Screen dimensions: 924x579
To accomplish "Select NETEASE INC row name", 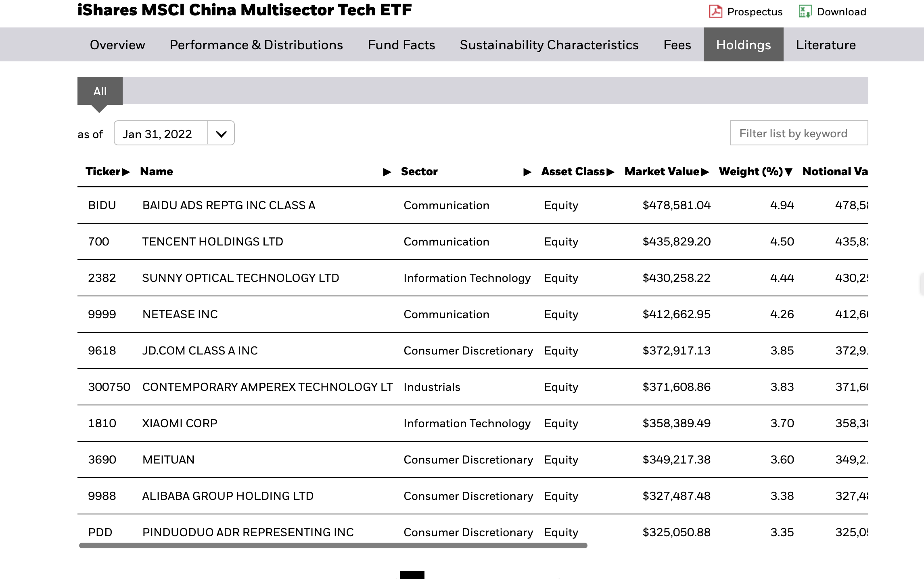I will coord(180,314).
